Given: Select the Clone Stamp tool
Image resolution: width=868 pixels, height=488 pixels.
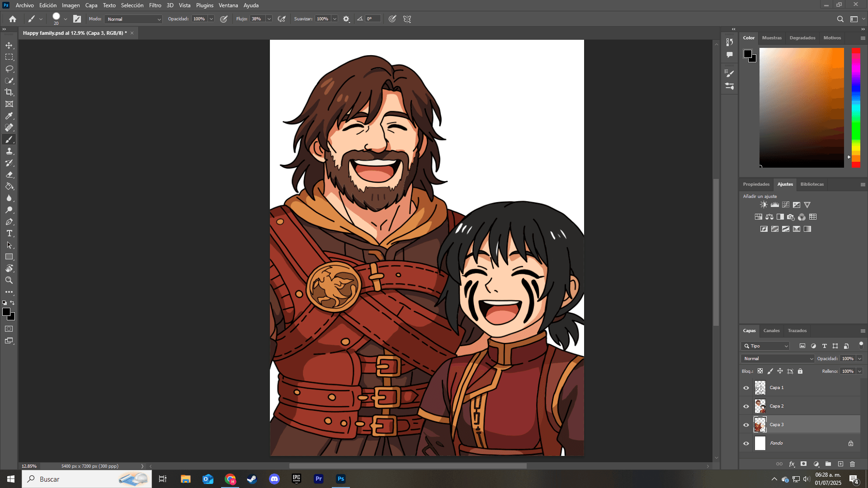Looking at the screenshot, I should click(x=9, y=151).
